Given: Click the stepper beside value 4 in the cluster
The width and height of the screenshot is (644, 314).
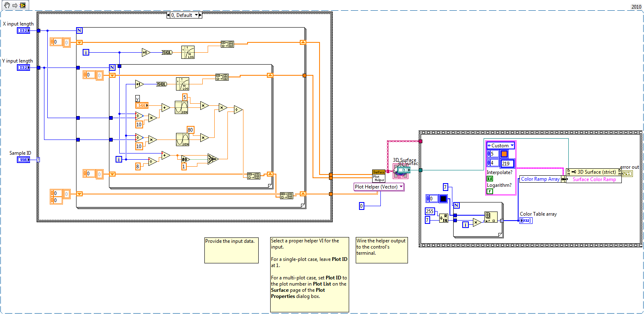Looking at the screenshot, I should click(x=489, y=163).
